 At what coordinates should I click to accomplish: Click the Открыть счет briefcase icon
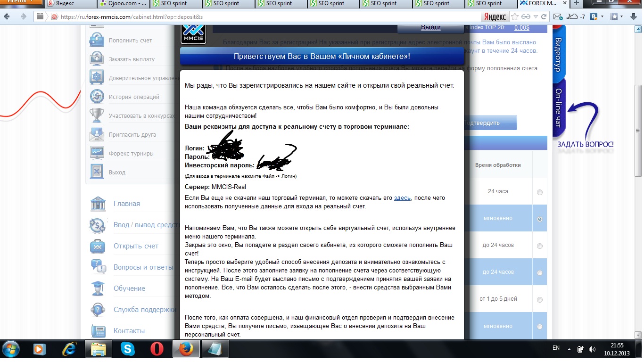pyautogui.click(x=98, y=246)
